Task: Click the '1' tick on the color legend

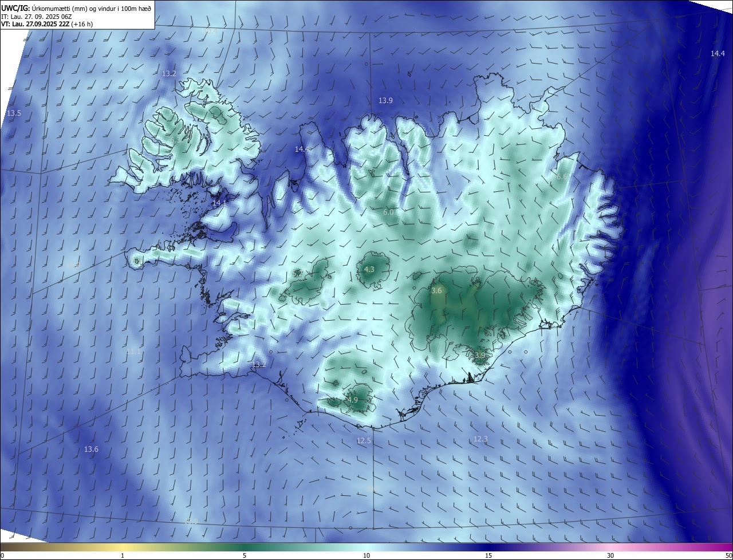Action: click(123, 555)
